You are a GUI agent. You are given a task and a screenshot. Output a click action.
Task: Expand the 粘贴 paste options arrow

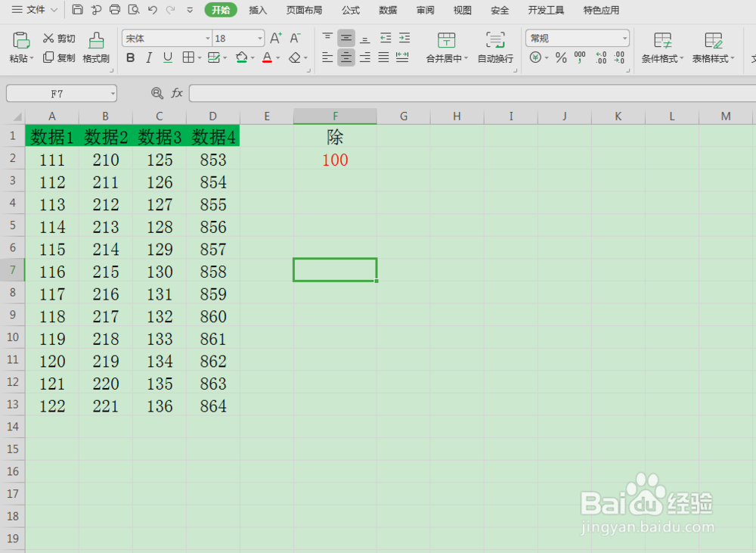tap(32, 58)
